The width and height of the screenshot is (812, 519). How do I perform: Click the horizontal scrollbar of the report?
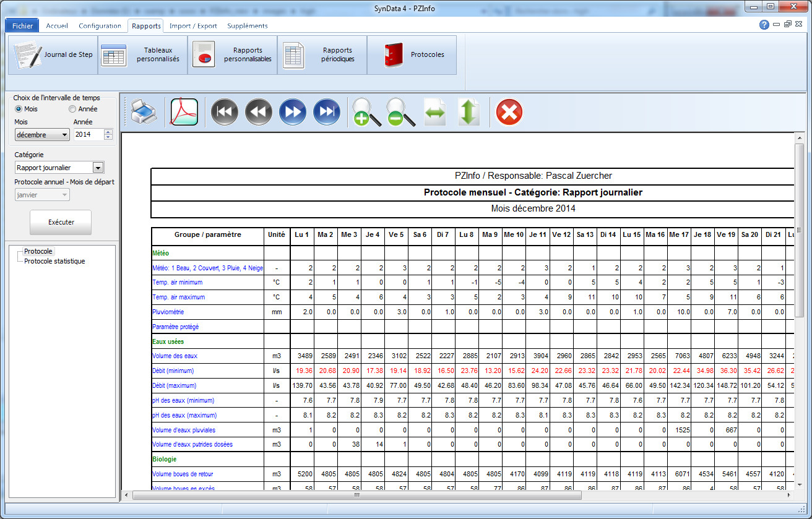356,495
